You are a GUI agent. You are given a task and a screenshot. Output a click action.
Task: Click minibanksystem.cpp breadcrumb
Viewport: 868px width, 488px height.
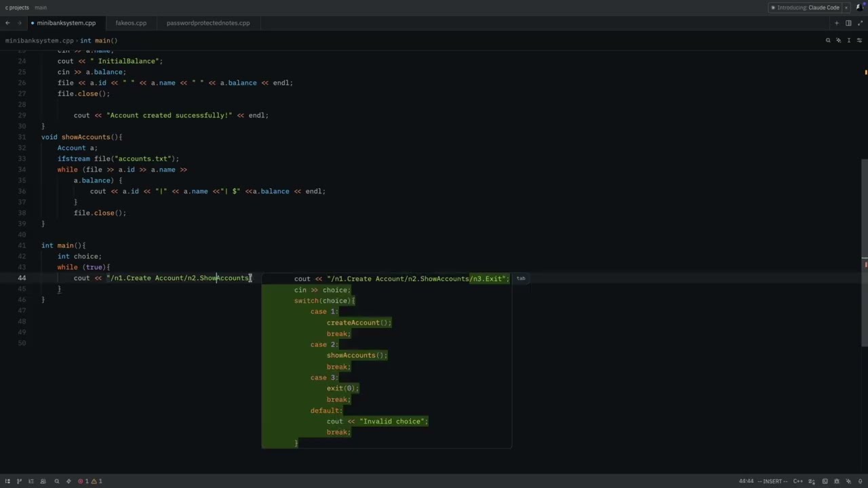tap(39, 41)
